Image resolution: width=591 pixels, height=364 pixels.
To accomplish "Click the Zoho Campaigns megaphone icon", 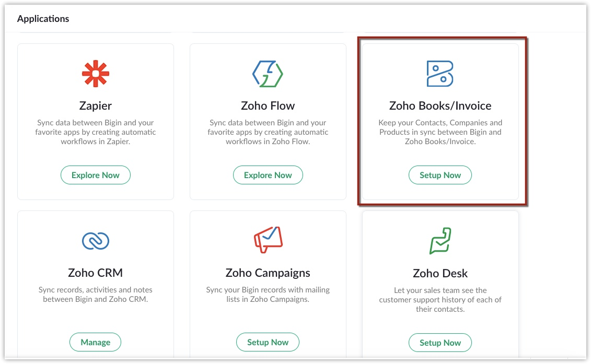I will (268, 240).
